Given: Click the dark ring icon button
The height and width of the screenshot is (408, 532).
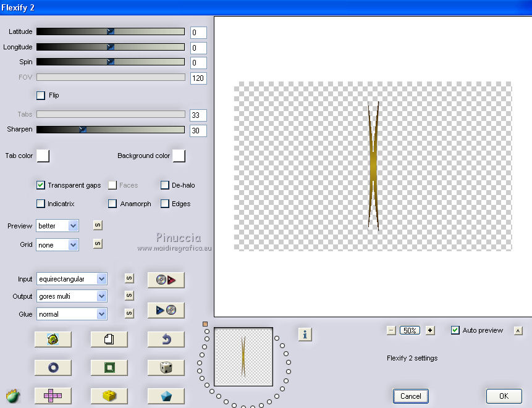Looking at the screenshot, I should pos(53,368).
